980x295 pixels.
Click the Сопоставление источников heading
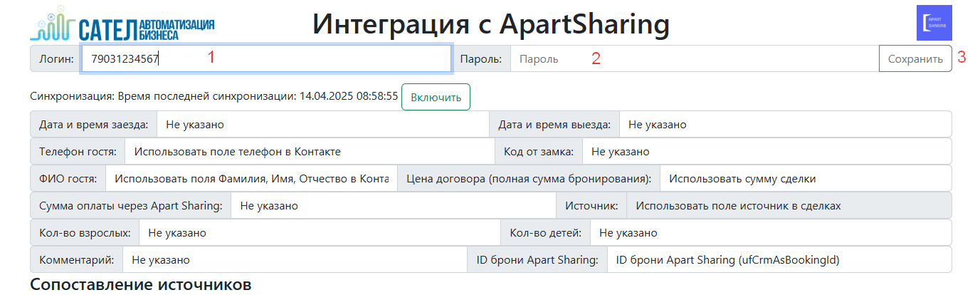141,285
